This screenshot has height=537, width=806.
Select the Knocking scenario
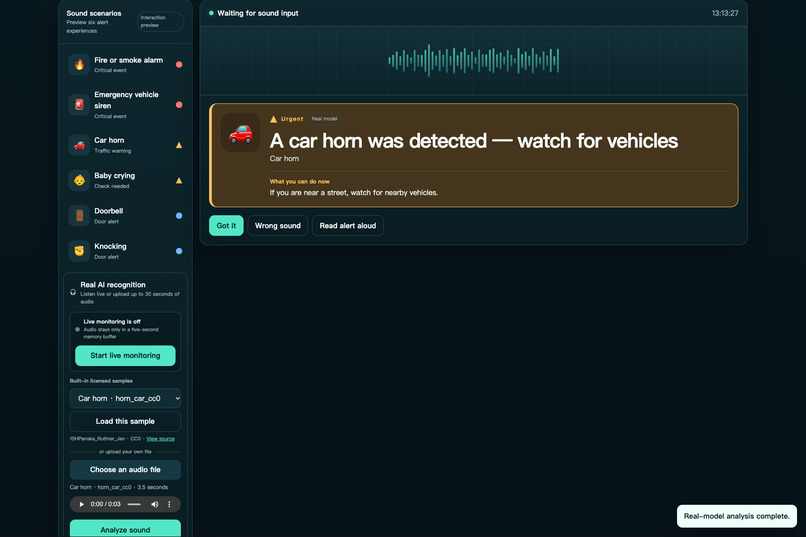[125, 251]
